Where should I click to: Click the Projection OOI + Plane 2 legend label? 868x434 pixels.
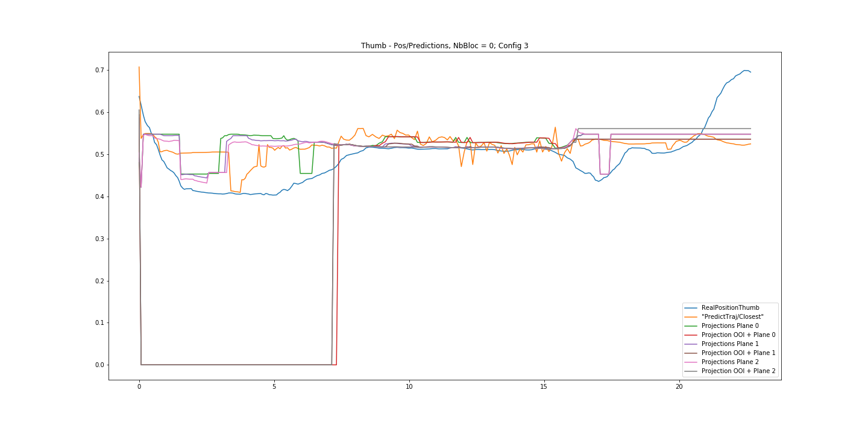[x=738, y=371]
